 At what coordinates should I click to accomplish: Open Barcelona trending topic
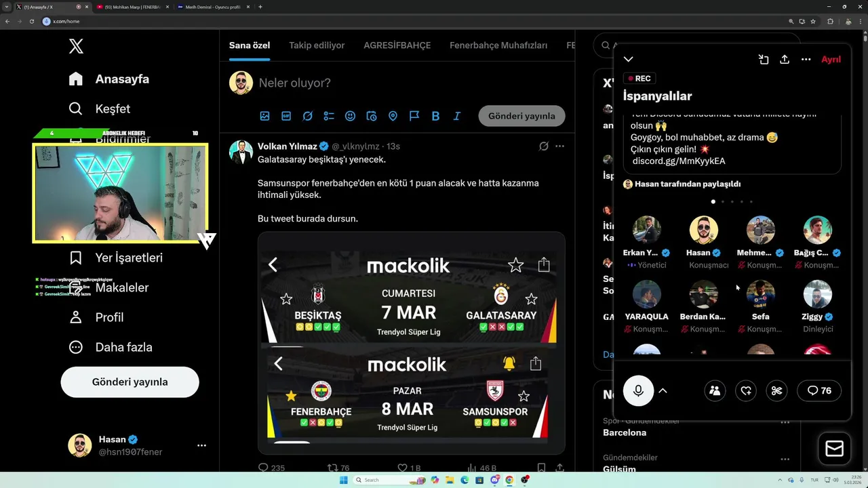[625, 432]
